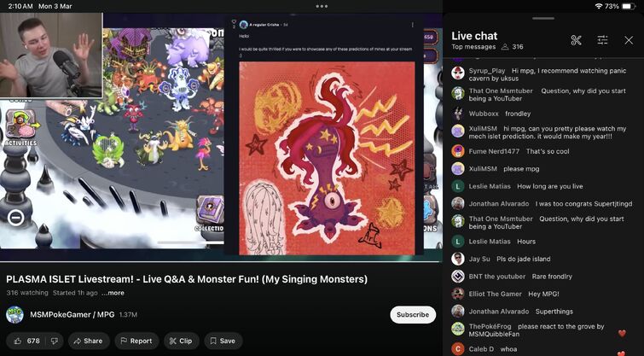The width and height of the screenshot is (644, 356).
Task: Open live chat filter settings sliders icon
Action: [x=602, y=40]
